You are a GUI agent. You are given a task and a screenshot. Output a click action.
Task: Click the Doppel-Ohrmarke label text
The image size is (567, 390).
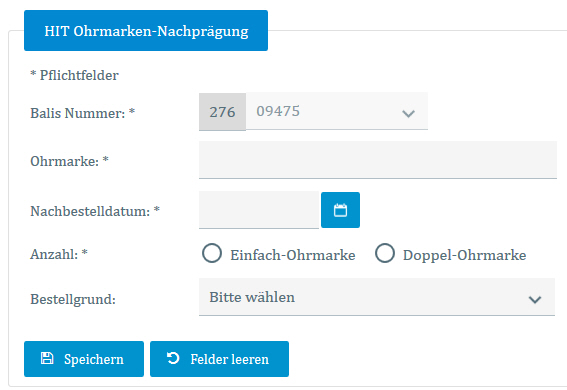pos(465,255)
